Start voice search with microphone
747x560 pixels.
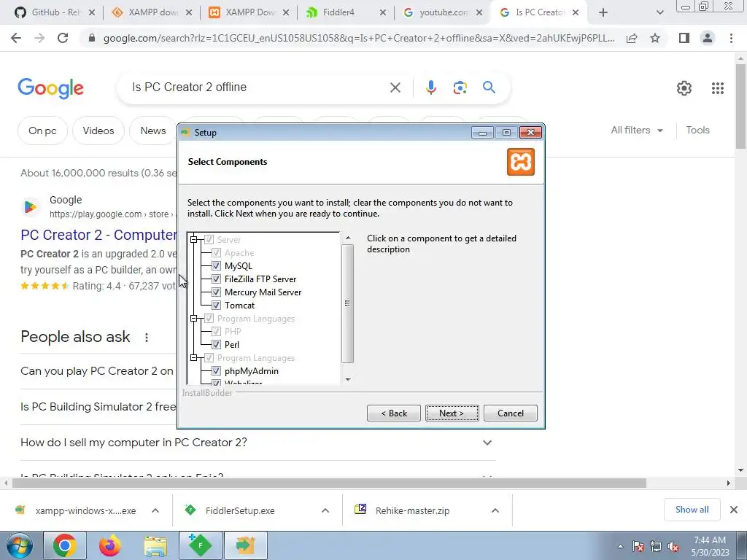click(x=430, y=87)
